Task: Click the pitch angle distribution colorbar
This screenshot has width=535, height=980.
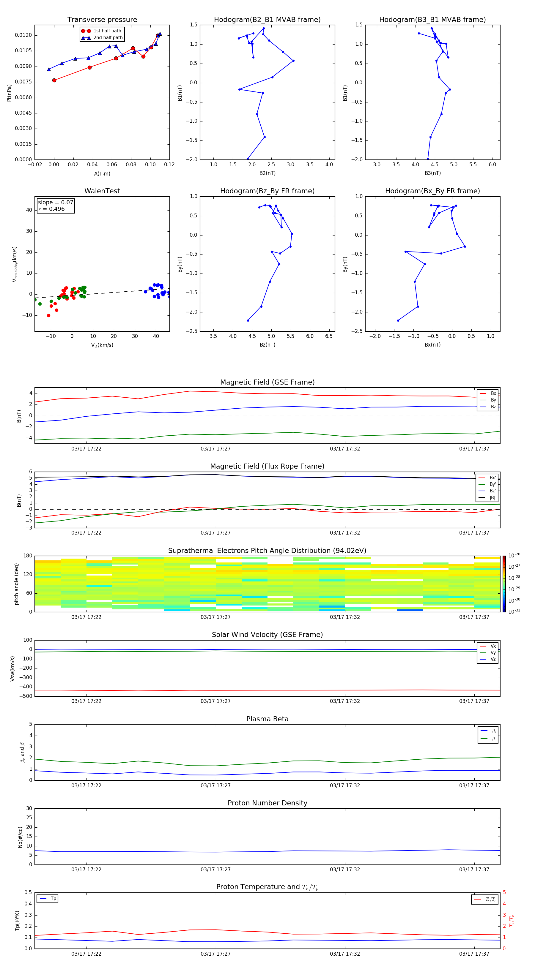Action: tap(504, 584)
